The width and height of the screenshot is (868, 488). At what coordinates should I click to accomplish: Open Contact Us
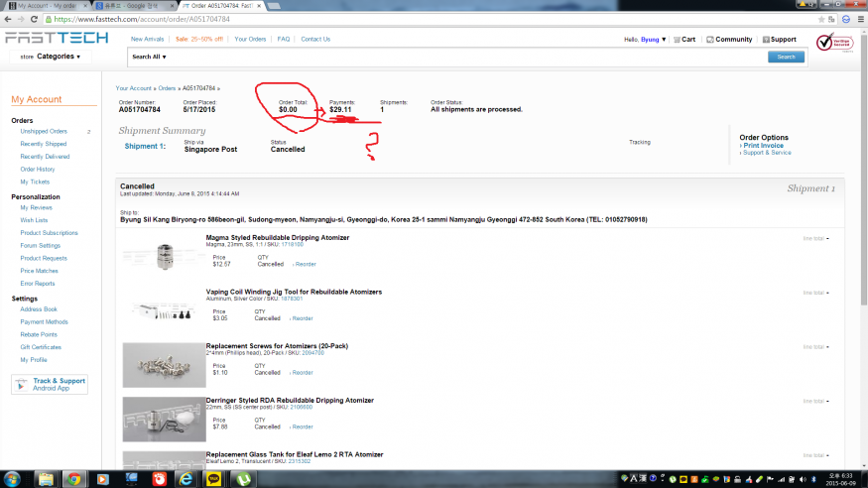(315, 40)
